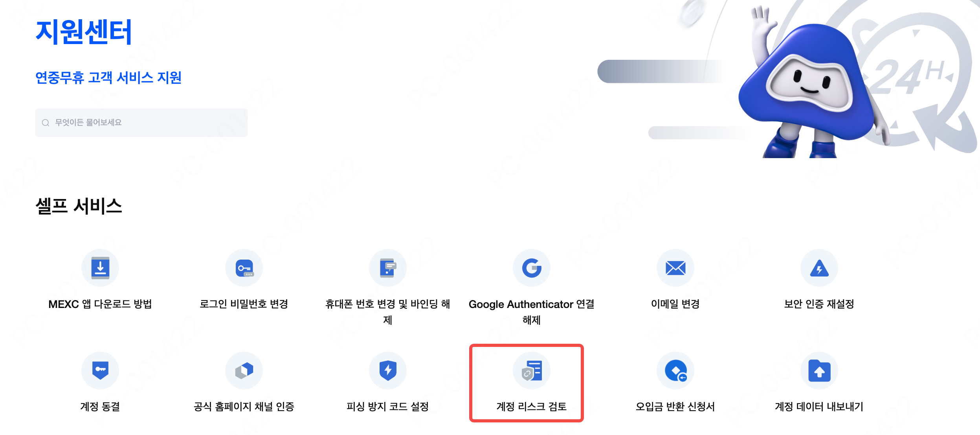Select the security verification reset icon
This screenshot has width=980, height=435.
tap(819, 268)
